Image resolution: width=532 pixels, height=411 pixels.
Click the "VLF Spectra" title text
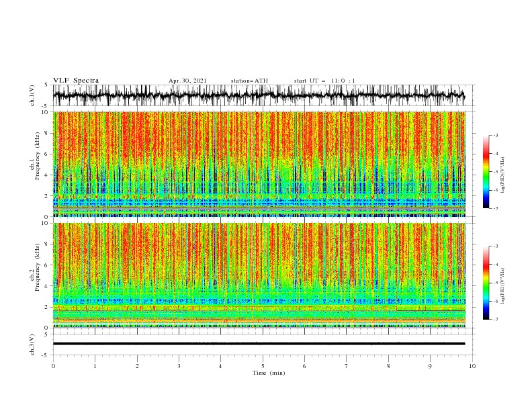pos(76,81)
